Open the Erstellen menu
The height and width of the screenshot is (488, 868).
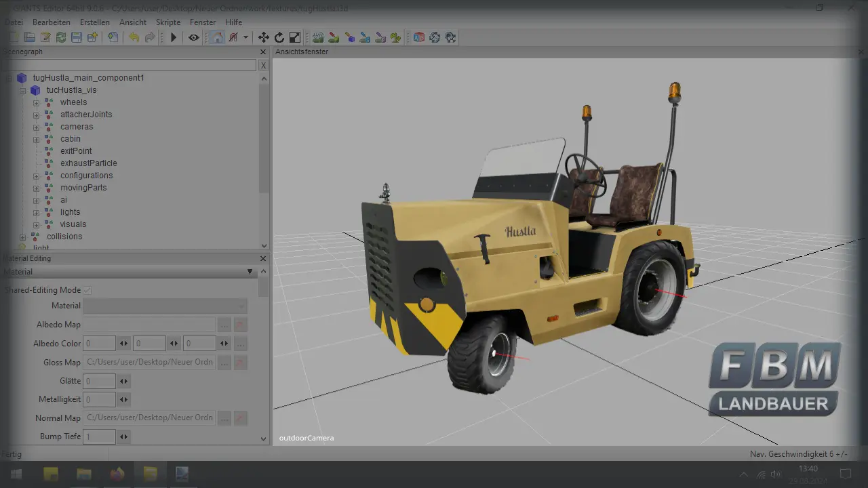95,22
